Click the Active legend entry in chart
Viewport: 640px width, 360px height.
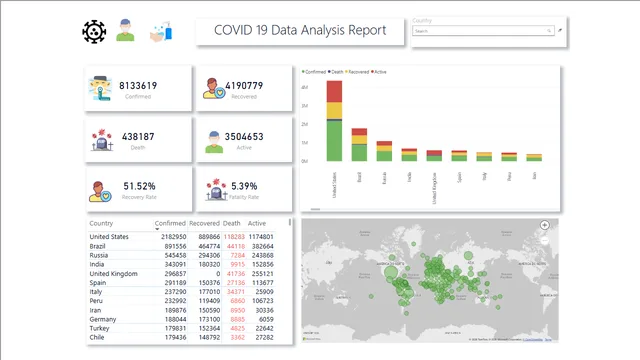click(x=379, y=72)
